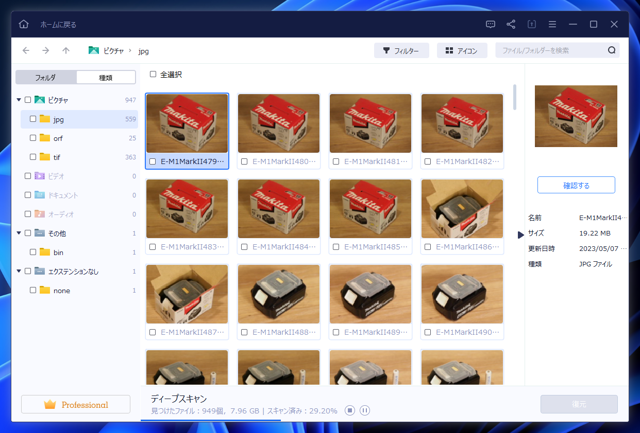Select the E-M1MarkII487 open box thumbnail

pos(187,294)
